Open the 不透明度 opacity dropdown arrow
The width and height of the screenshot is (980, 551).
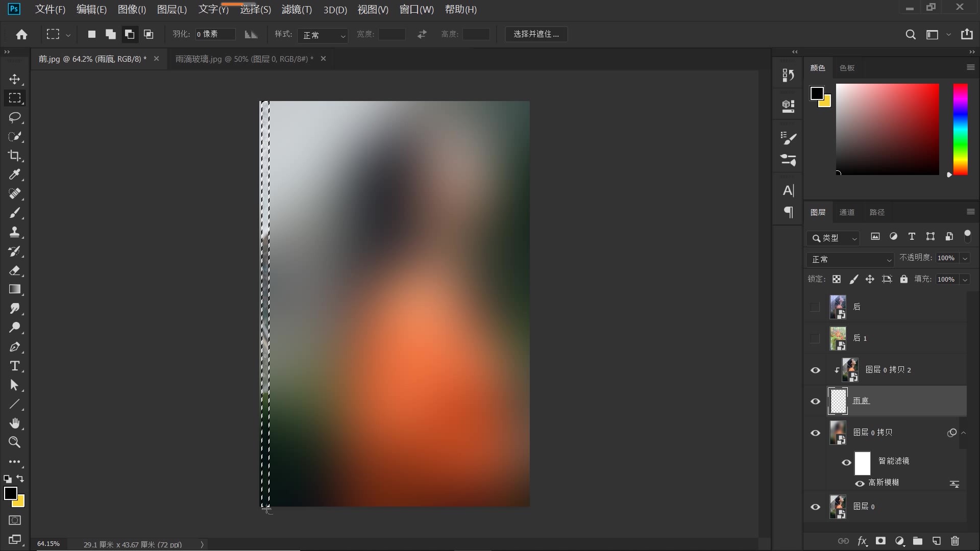(x=965, y=258)
